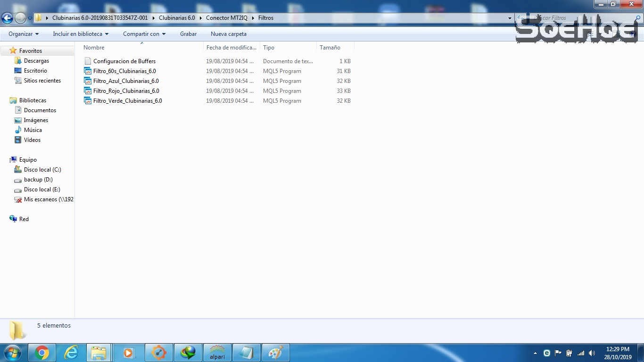Click the volume speaker icon in system tray
644x362 pixels.
pos(592,353)
